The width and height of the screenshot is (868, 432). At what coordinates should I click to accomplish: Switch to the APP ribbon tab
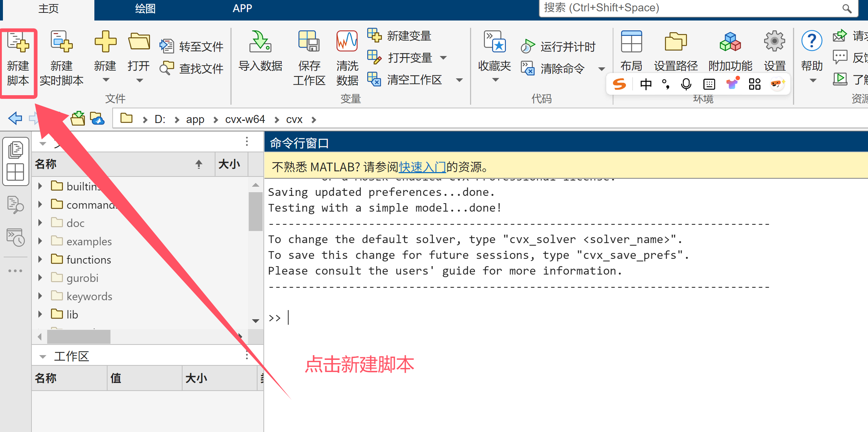(242, 8)
